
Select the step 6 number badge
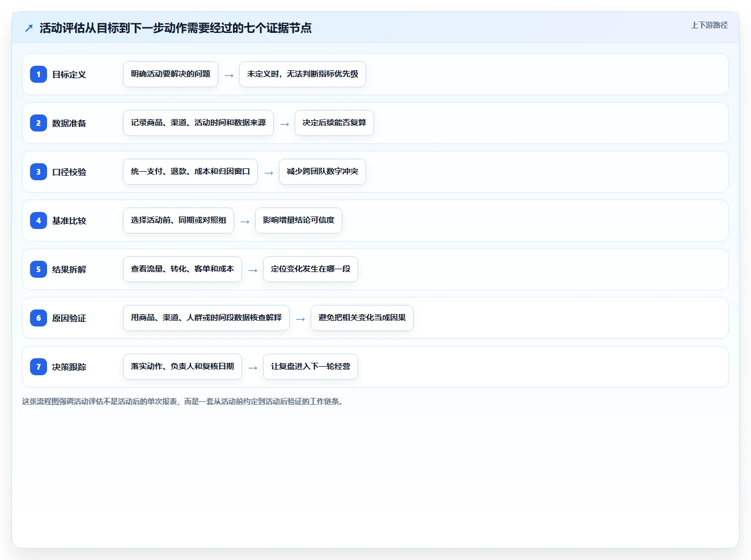39,318
